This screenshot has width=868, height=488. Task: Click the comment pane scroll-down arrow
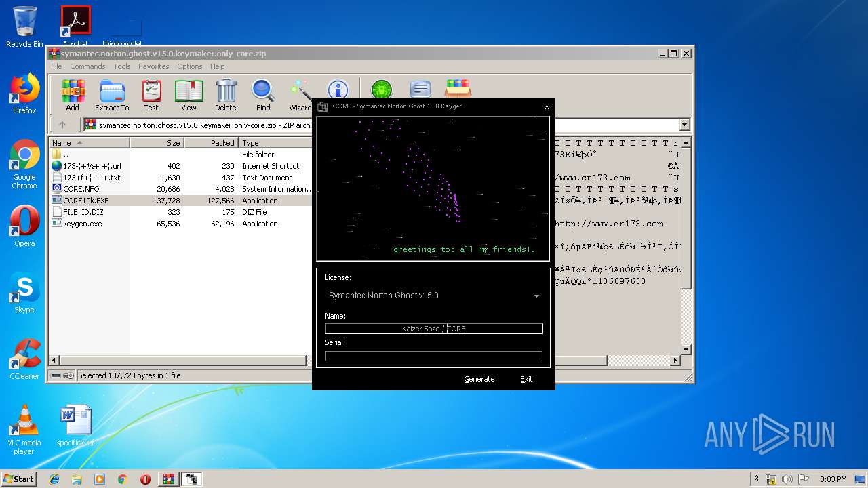[686, 350]
